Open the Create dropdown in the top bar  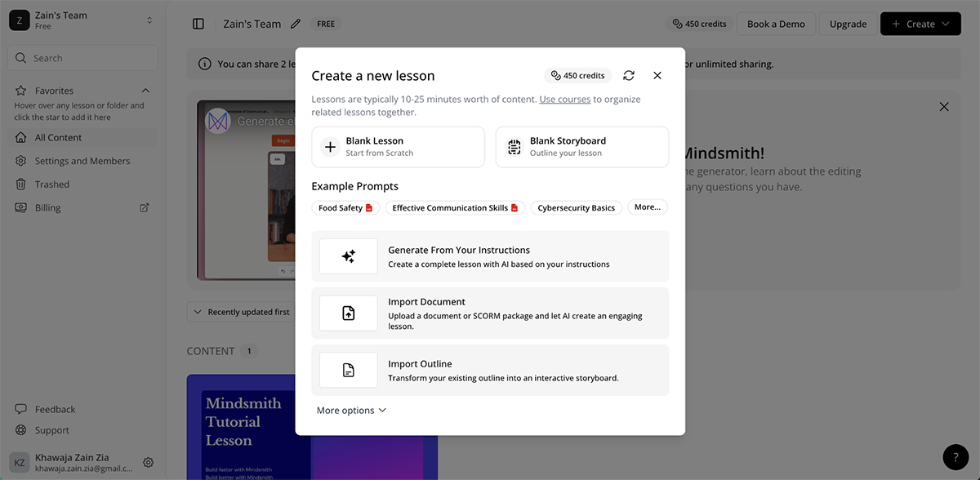(x=920, y=24)
